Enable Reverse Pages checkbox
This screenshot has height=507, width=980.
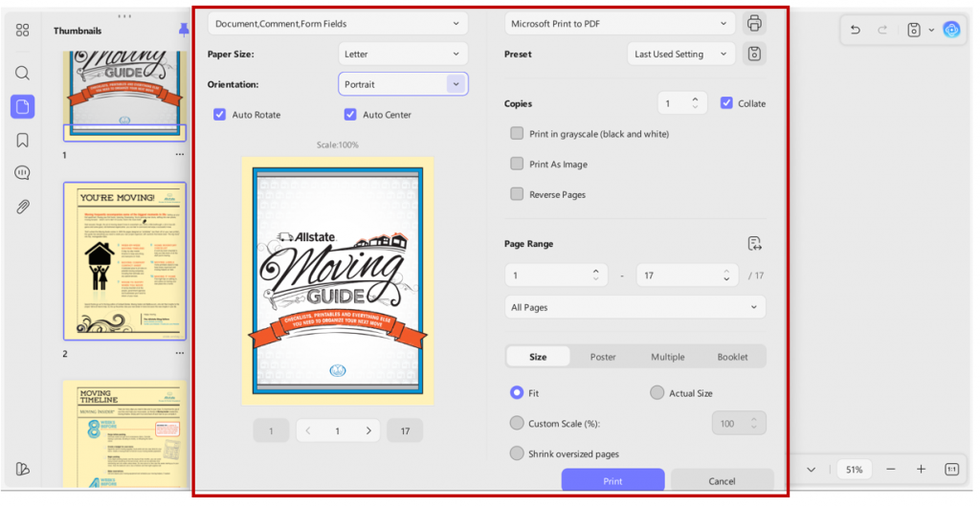click(517, 194)
